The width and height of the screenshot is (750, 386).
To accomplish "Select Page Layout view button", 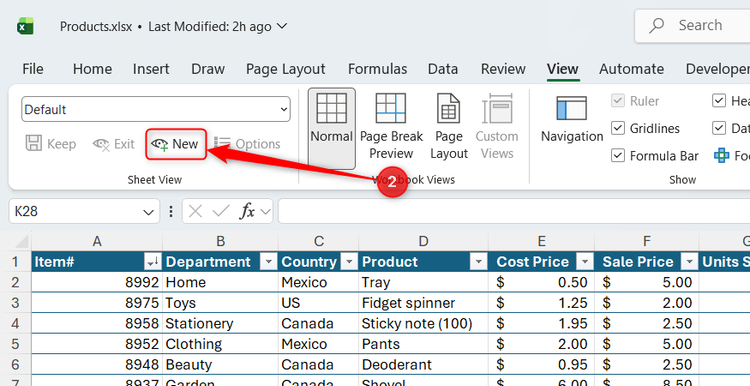I will [449, 127].
